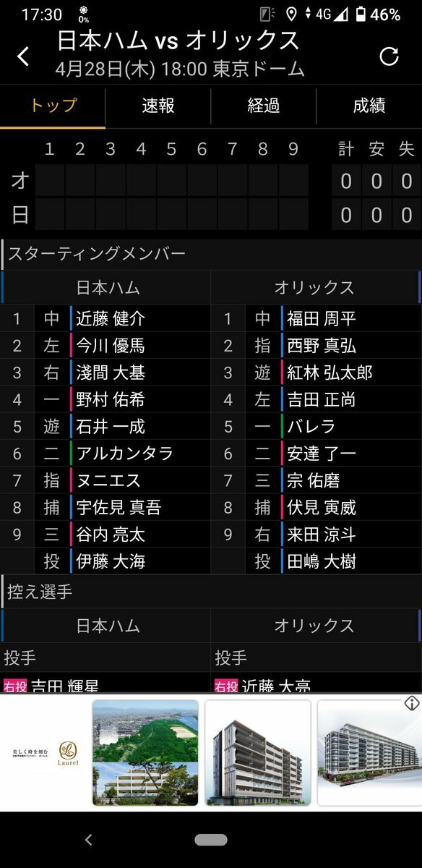The width and height of the screenshot is (422, 868).
Task: Tap the dark apartment building ad thumbnail
Action: (x=258, y=753)
